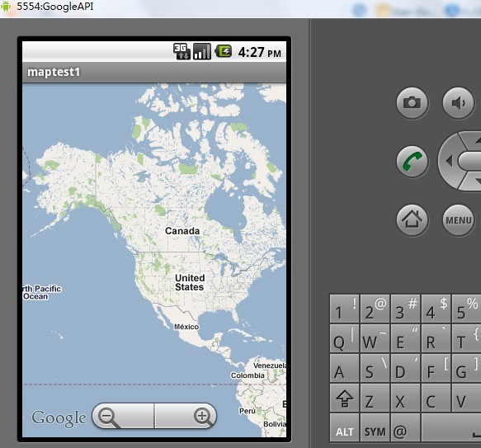Click the keyboard shift arrow key

click(x=344, y=398)
